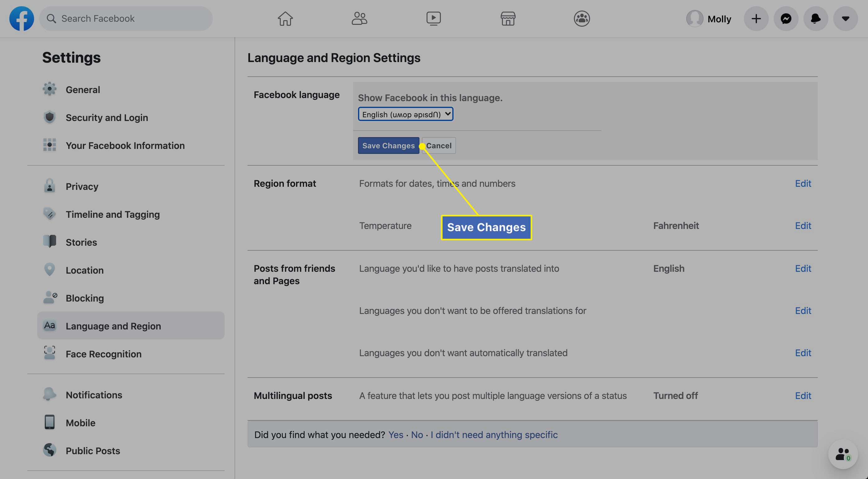Select English upside-down language dropdown
Screen dimensions: 868x479
[x=405, y=114]
